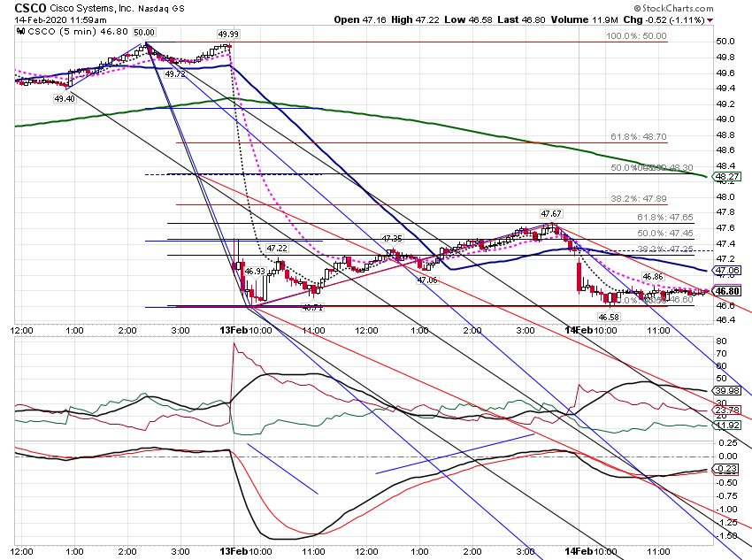Viewport: 752px width, 560px height.
Task: Click the candlestick icon beside the CSCO legend
Action: click(20, 32)
